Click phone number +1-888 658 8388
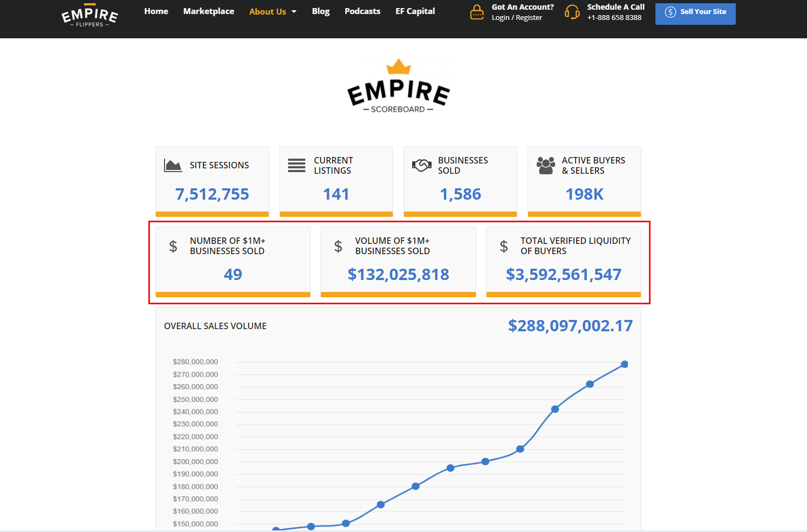 (x=614, y=17)
